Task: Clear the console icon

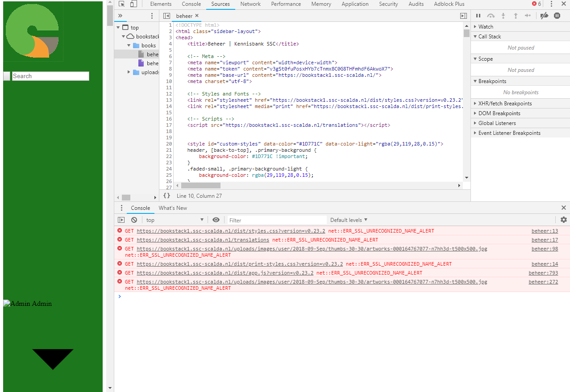Action: [x=134, y=220]
